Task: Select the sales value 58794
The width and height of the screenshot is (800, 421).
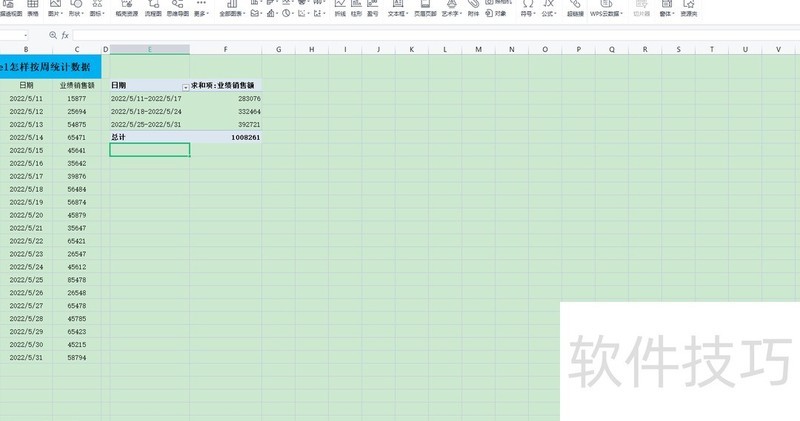Action: pyautogui.click(x=77, y=358)
